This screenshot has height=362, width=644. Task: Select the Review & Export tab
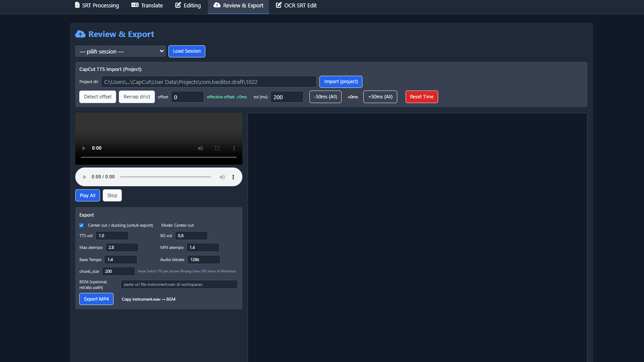point(238,6)
